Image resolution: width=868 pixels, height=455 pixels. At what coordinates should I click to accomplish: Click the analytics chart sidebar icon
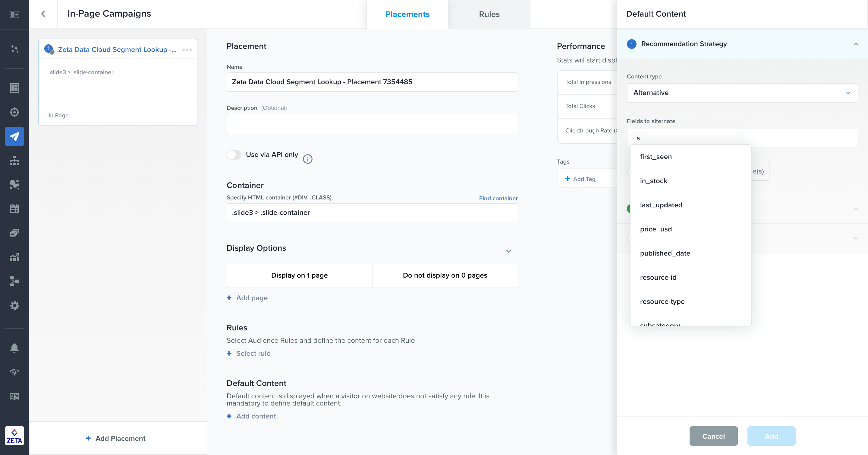pyautogui.click(x=14, y=257)
